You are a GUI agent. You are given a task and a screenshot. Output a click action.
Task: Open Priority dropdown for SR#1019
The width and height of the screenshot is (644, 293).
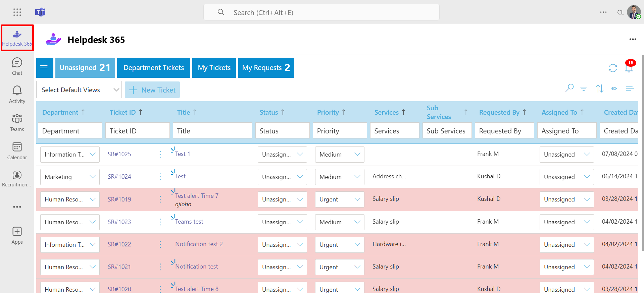[x=340, y=199]
